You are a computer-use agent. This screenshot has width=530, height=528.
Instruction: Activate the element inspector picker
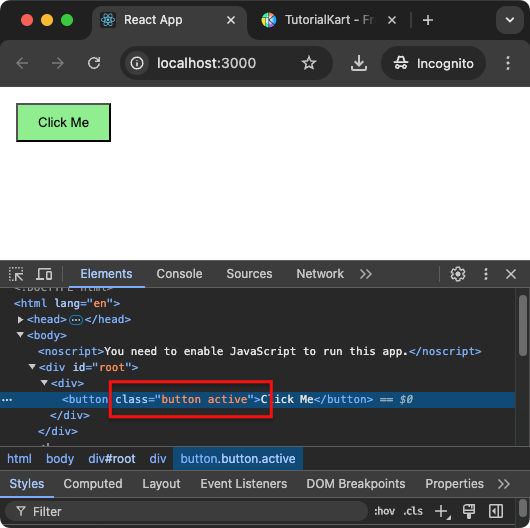(x=16, y=274)
